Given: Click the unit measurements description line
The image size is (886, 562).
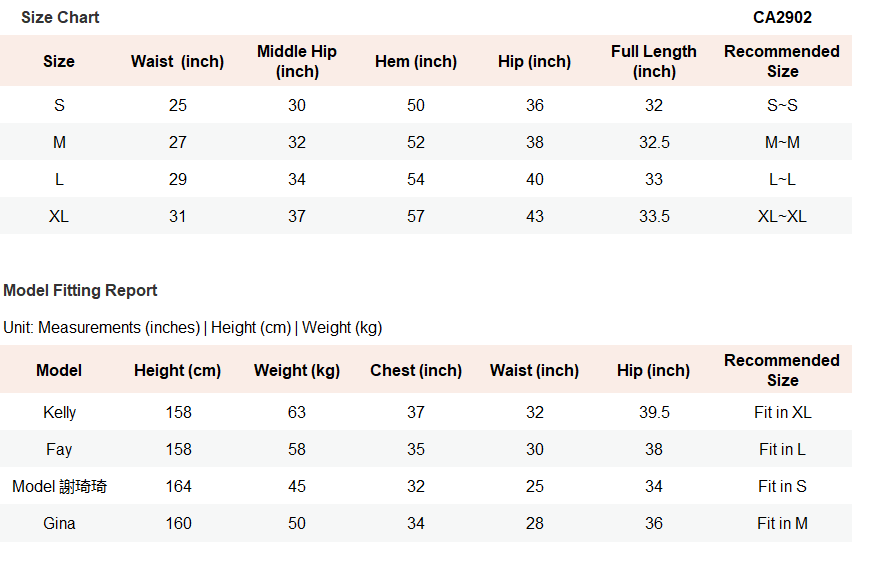Looking at the screenshot, I should click(192, 328).
